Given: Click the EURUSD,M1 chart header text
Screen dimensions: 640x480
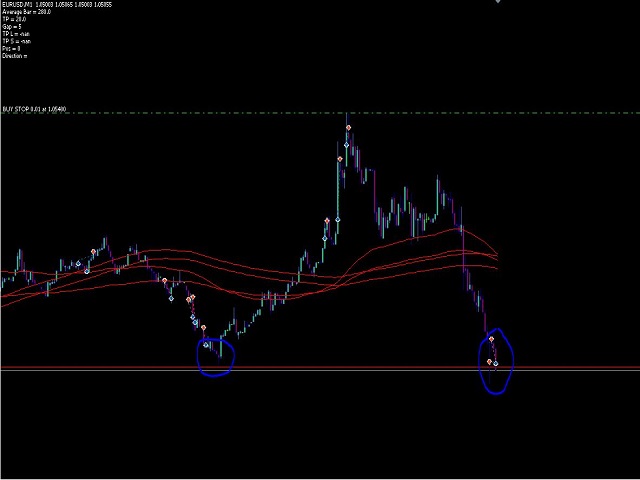Looking at the screenshot, I should coord(57,4).
